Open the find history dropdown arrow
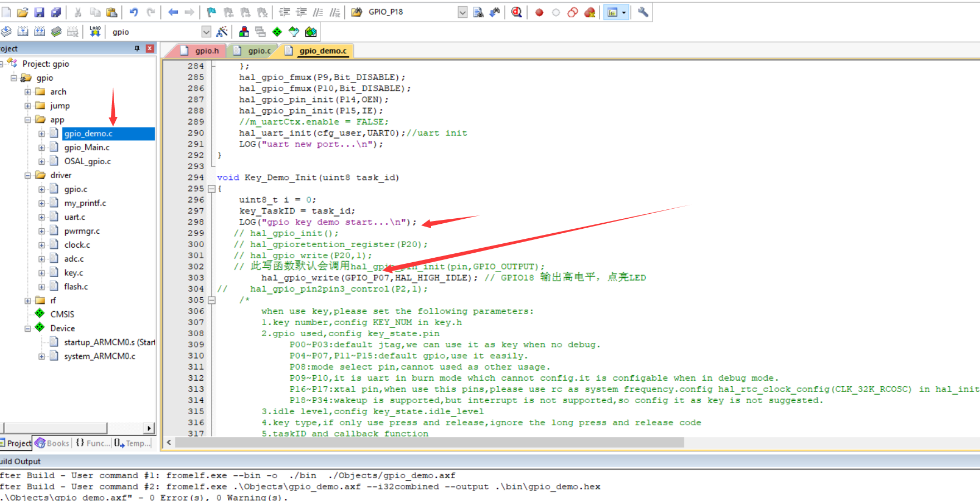This screenshot has width=980, height=501. [x=462, y=12]
